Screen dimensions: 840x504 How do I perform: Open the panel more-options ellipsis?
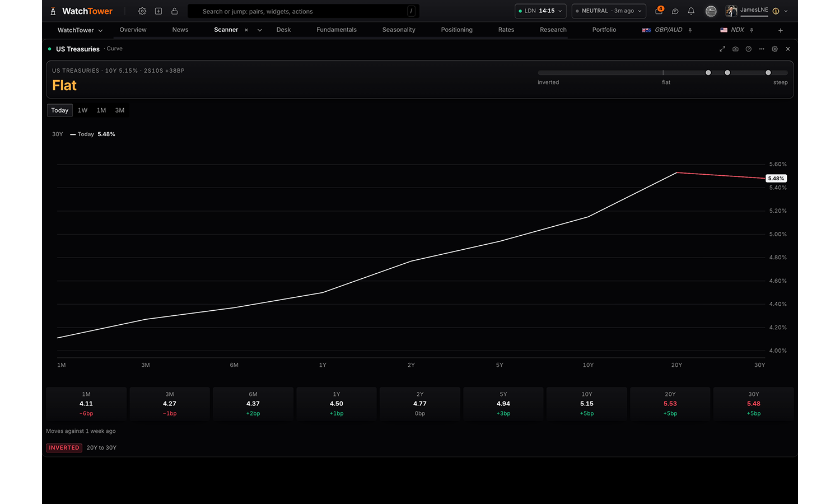coord(762,49)
